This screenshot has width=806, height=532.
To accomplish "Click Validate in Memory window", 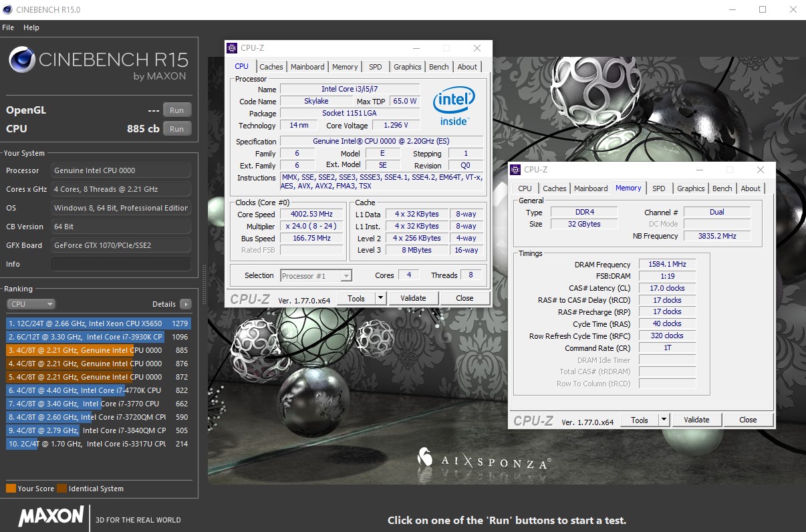I will [x=696, y=420].
